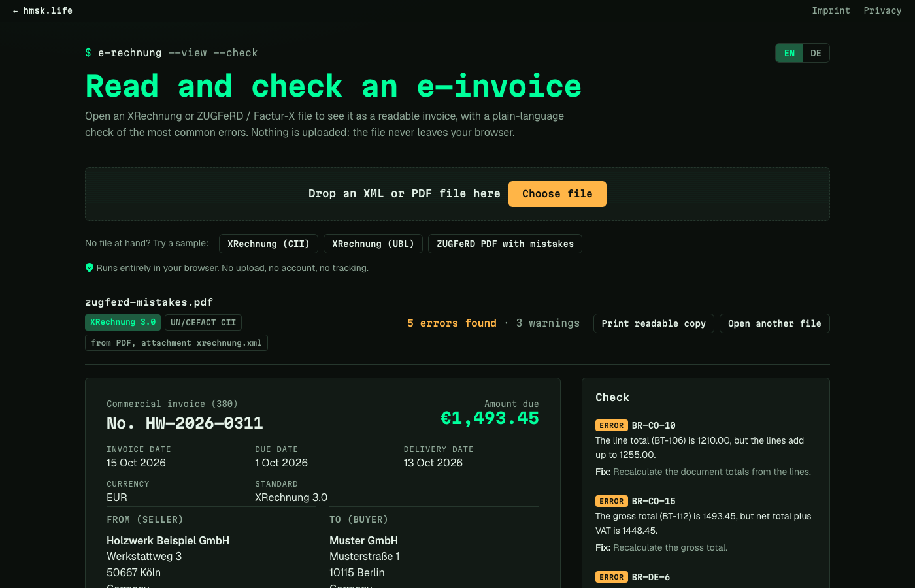This screenshot has height=588, width=915.
Task: Click the buyer city 10115 Berlin
Action: pos(357,572)
